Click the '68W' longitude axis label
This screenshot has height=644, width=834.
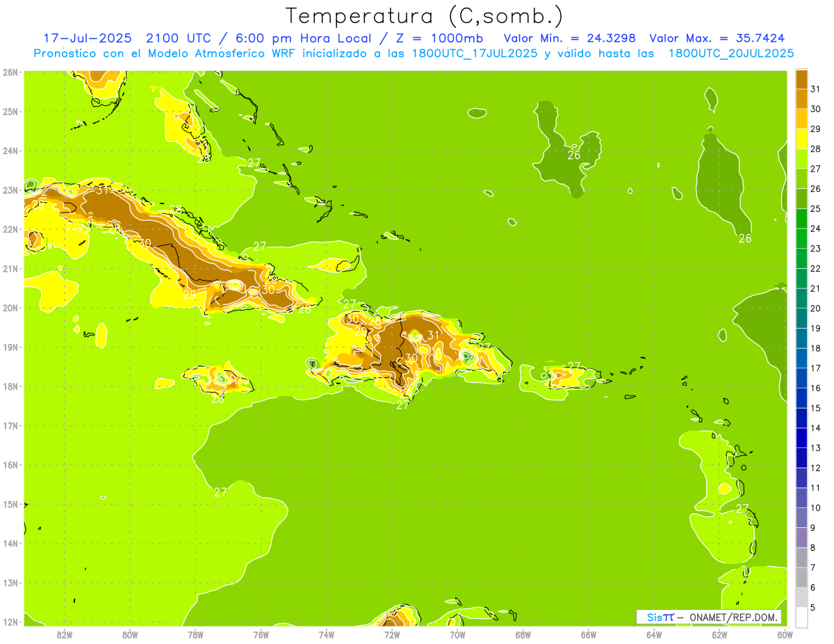pos(523,634)
